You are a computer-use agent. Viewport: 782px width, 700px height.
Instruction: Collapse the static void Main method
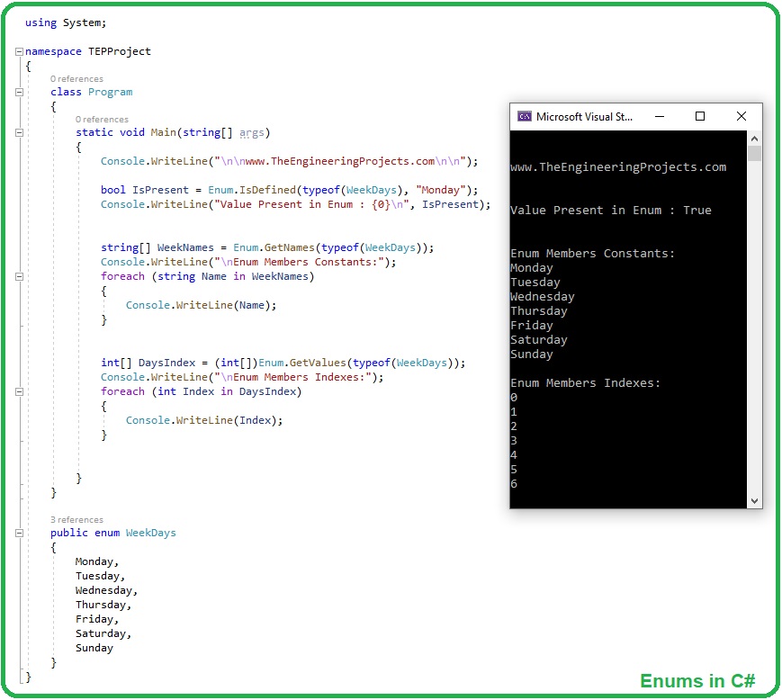coord(19,132)
